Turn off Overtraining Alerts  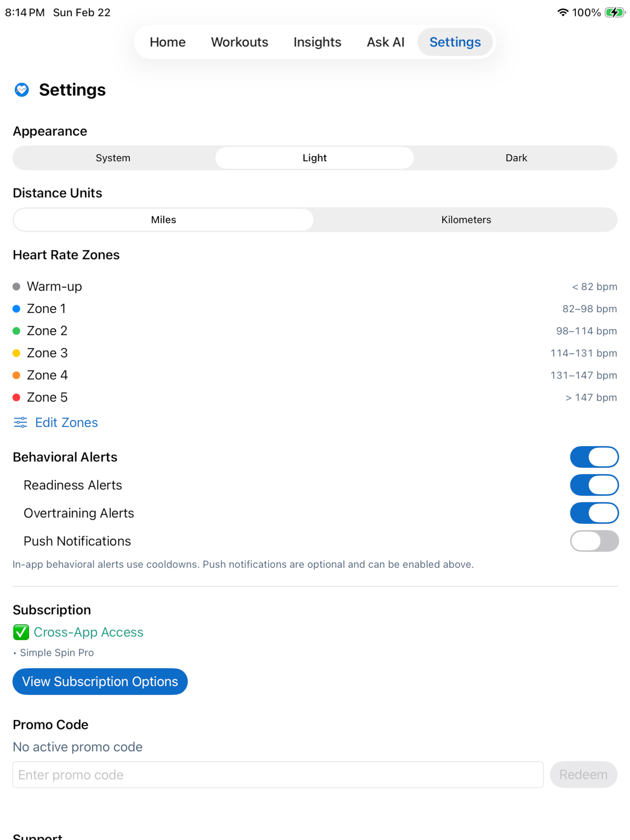(x=594, y=513)
